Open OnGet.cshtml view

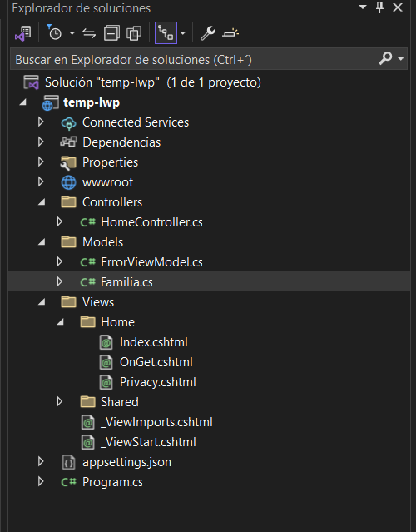156,362
